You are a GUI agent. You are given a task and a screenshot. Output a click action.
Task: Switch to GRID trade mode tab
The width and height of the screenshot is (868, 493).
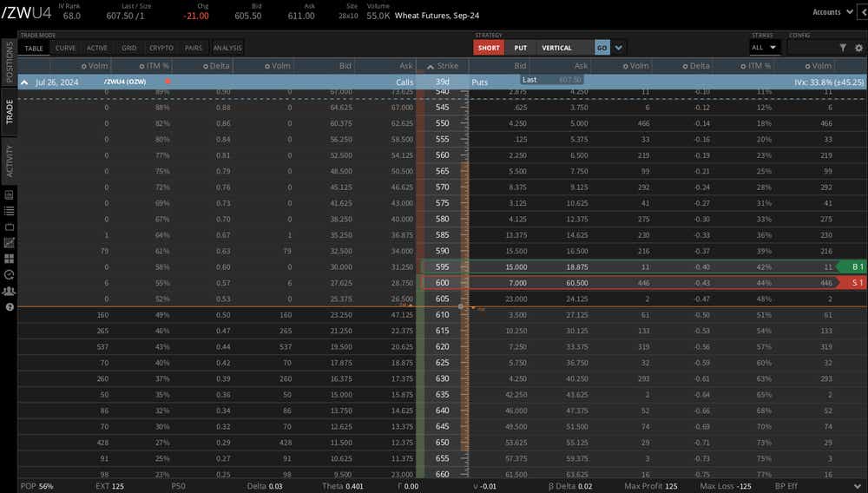pyautogui.click(x=129, y=48)
